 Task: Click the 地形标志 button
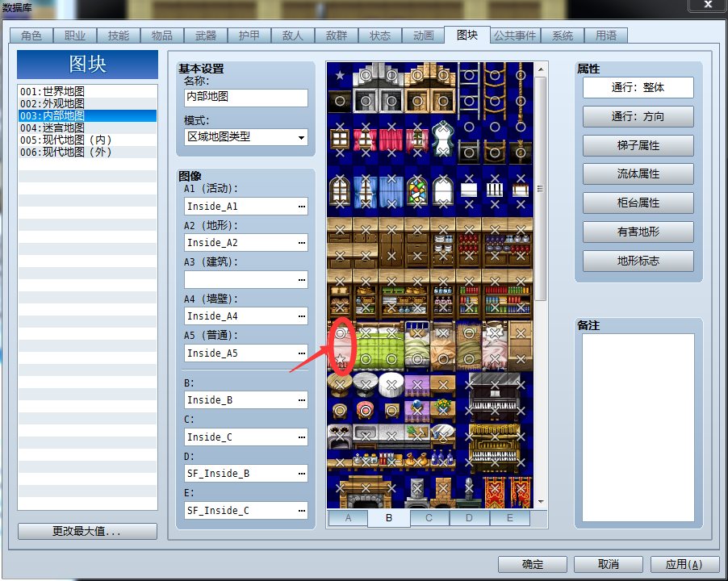pos(638,261)
